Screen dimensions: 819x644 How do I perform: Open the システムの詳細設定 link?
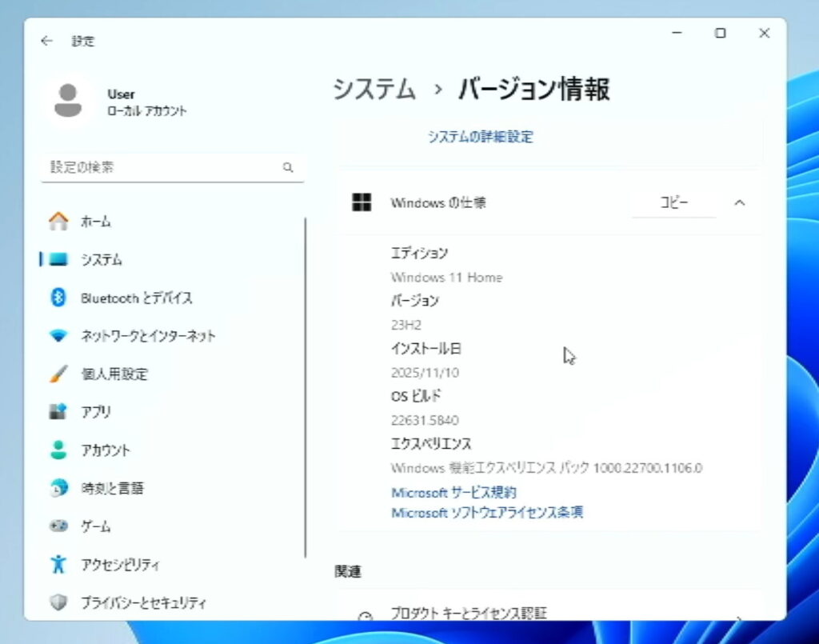[480, 137]
